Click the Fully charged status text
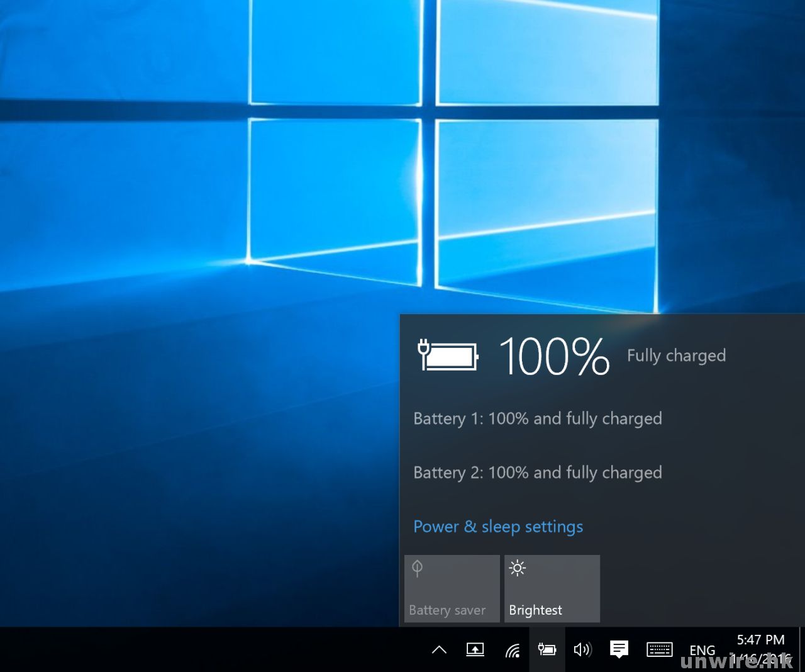Image resolution: width=805 pixels, height=672 pixels. click(x=676, y=356)
